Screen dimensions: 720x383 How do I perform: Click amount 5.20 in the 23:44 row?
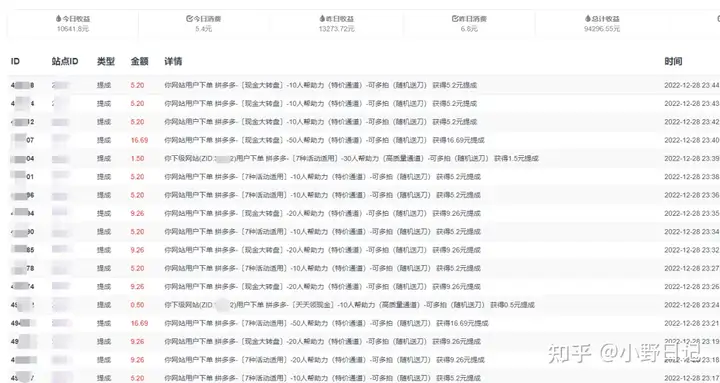coord(137,85)
